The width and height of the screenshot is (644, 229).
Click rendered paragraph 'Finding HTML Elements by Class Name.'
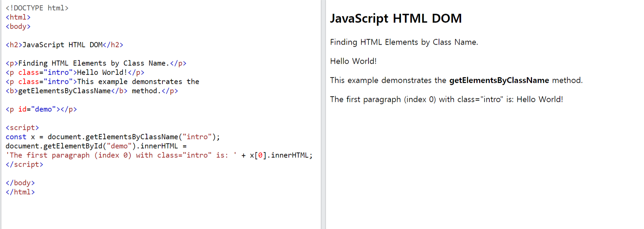pos(404,42)
